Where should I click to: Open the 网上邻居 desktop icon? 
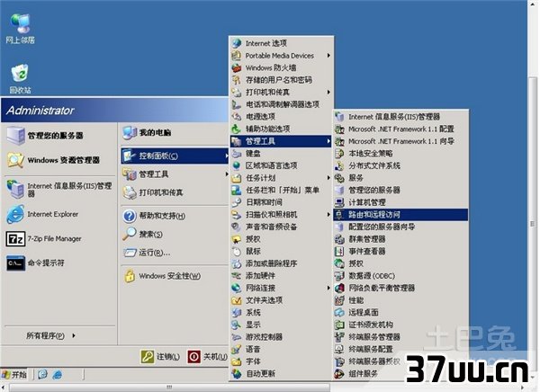pos(21,29)
